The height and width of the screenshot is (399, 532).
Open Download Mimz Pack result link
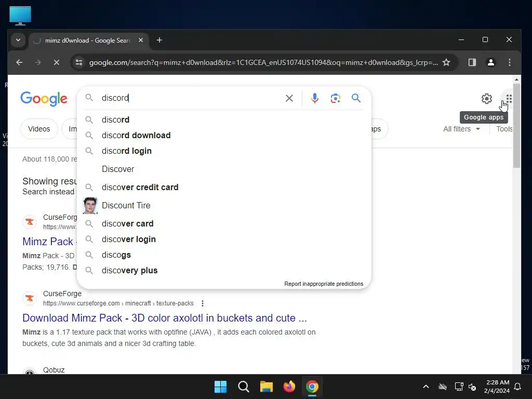pyautogui.click(x=165, y=318)
